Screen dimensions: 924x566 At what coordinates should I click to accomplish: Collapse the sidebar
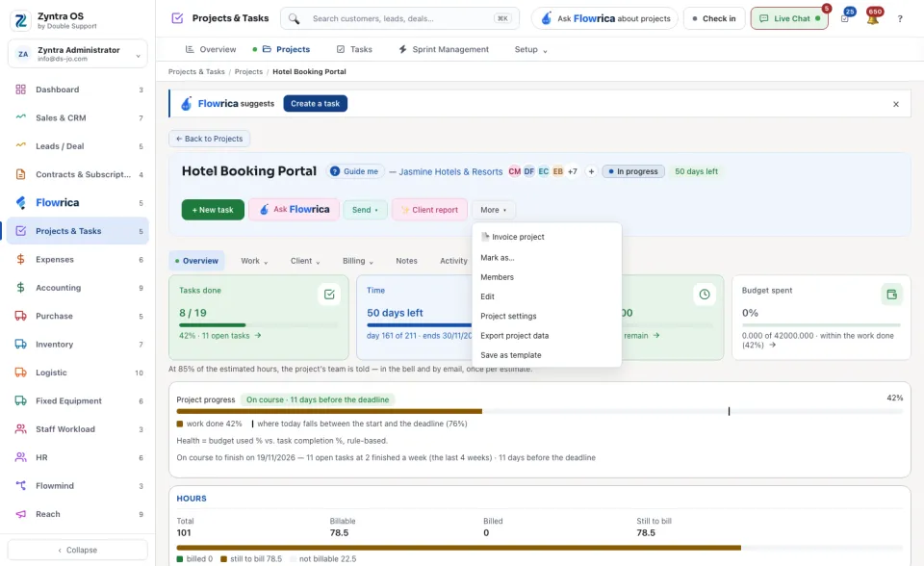click(x=78, y=550)
